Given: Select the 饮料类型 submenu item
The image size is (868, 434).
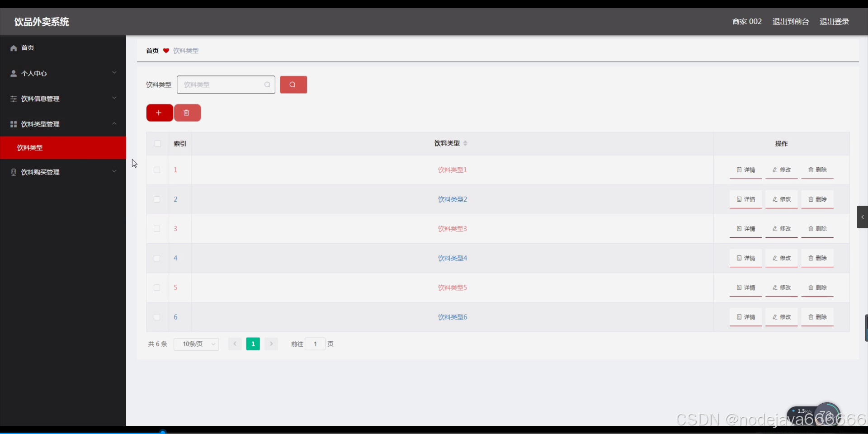Looking at the screenshot, I should pos(63,148).
